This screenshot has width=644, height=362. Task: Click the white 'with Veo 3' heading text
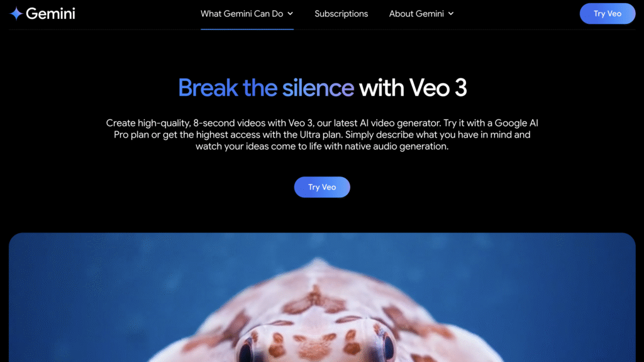413,87
